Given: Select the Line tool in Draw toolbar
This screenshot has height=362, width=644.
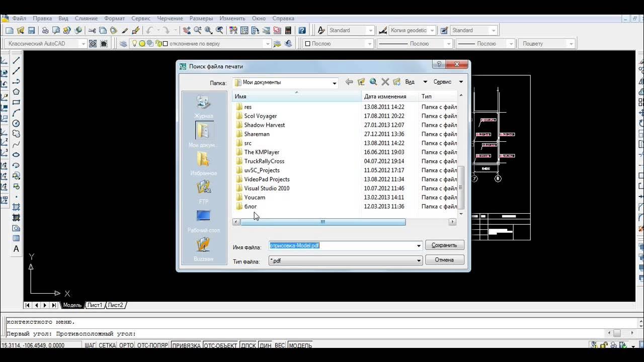Looking at the screenshot, I should coord(16,60).
